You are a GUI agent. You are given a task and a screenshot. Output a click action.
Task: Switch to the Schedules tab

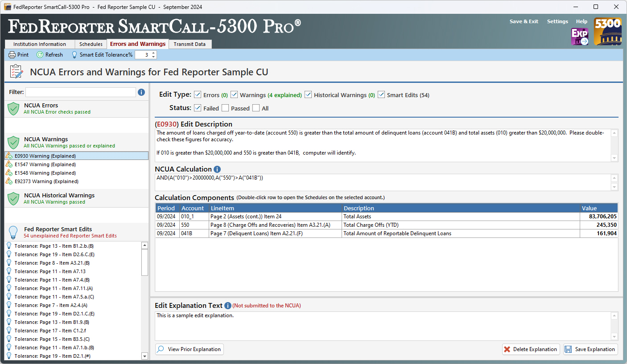click(91, 44)
